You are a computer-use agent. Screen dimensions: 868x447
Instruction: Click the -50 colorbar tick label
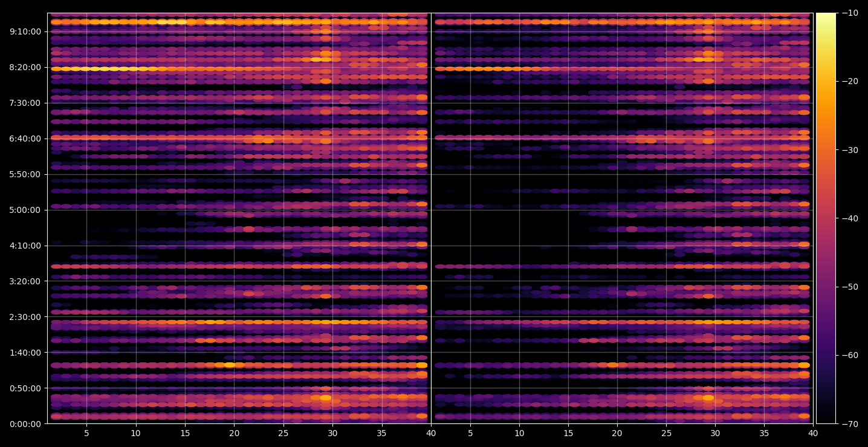tap(850, 287)
